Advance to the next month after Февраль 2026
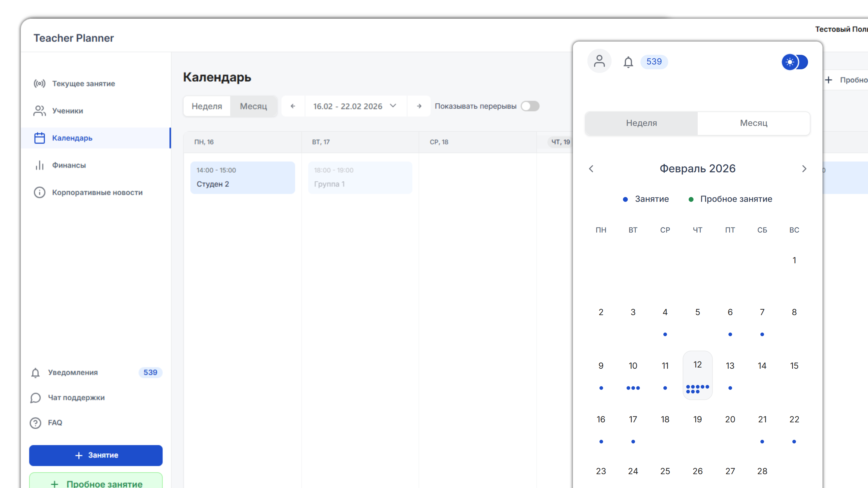868x488 pixels. pyautogui.click(x=804, y=169)
